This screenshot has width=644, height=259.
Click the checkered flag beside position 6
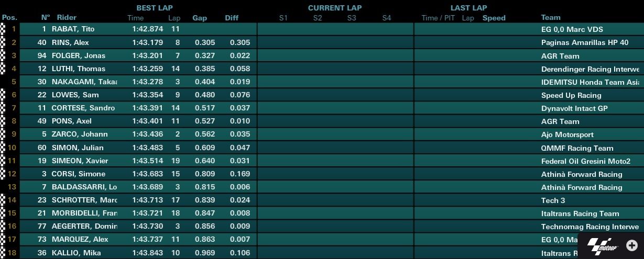3,95
